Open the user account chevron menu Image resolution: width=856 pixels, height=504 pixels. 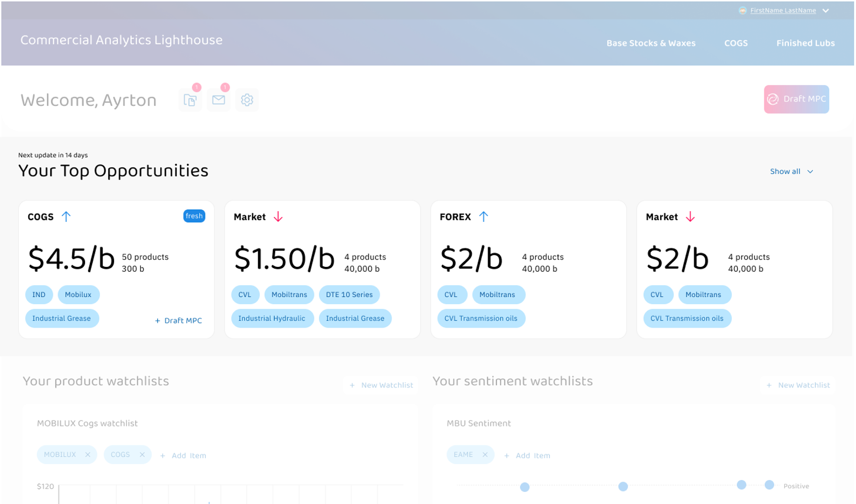point(826,11)
